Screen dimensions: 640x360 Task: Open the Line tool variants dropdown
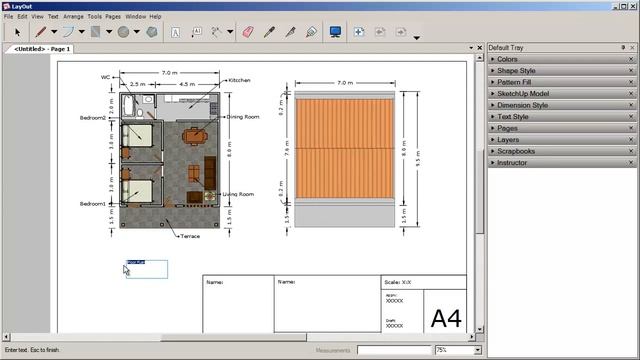54,32
